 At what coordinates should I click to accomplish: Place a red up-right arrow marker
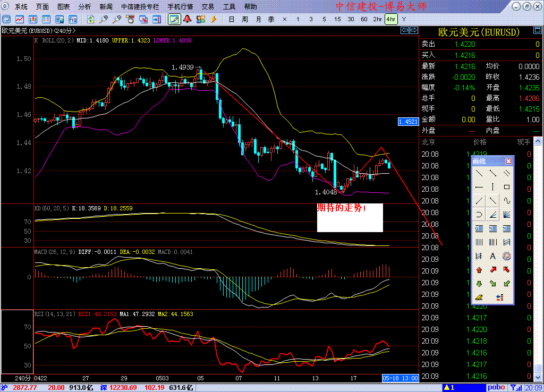492,269
